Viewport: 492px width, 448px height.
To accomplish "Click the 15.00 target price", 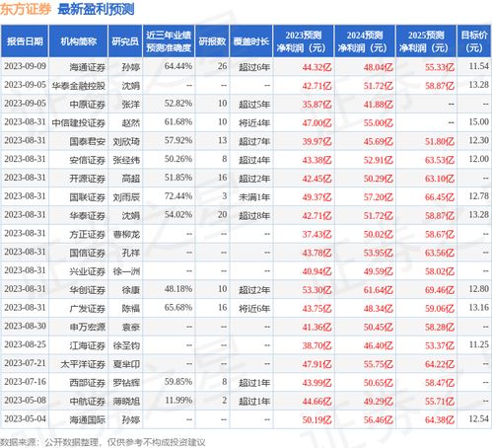I will (x=479, y=122).
